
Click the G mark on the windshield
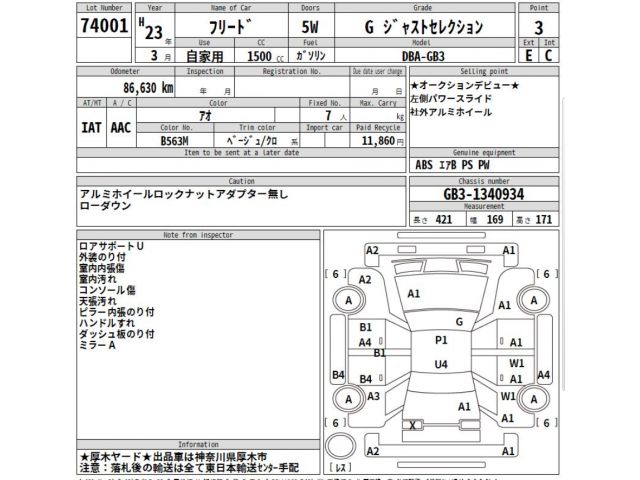pos(459,321)
